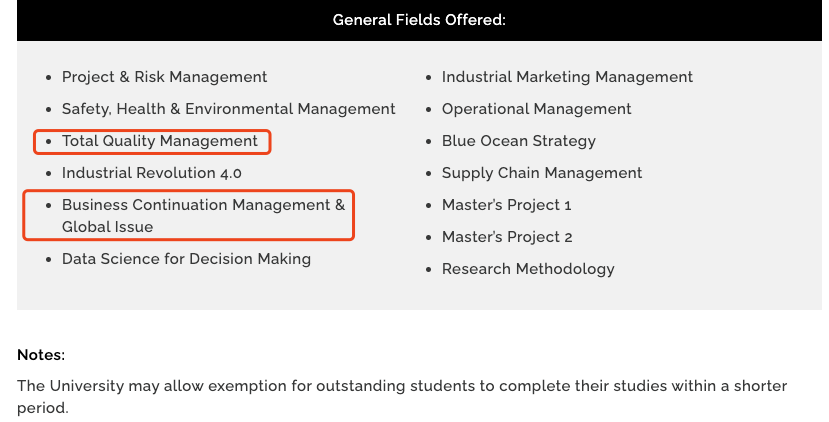Click Industrial Revolution 4.0 entry

point(152,173)
